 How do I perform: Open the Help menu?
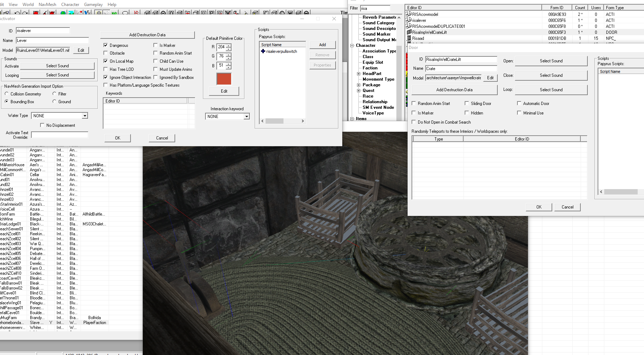coord(112,4)
